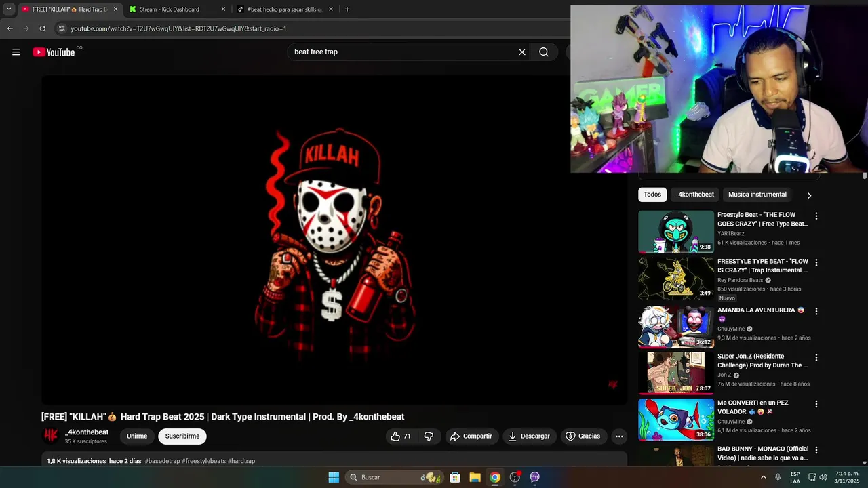Open options menu for Freestyle Beat THE FLOW GOES CRAZY
868x488 pixels.
click(x=816, y=216)
